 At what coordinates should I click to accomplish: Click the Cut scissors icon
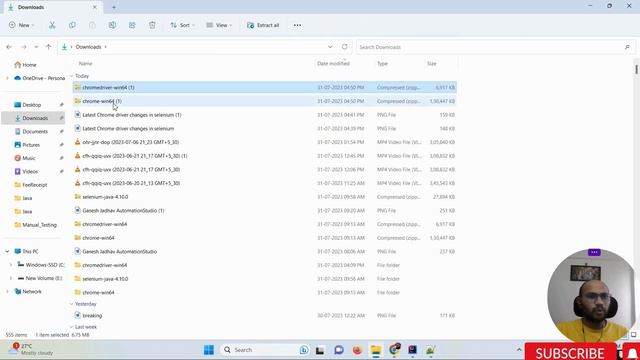[x=52, y=25]
